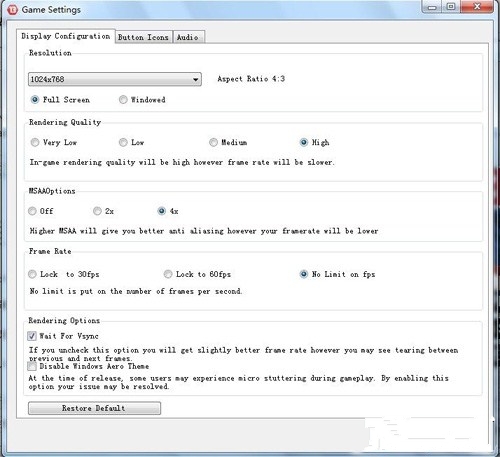
Task: Open the resolution dropdown arrow
Action: pyautogui.click(x=195, y=79)
